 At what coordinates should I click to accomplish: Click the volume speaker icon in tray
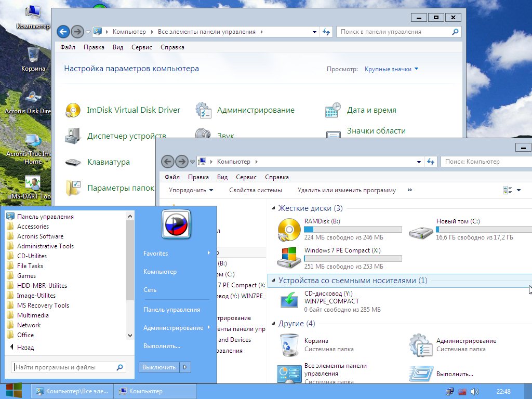click(474, 391)
